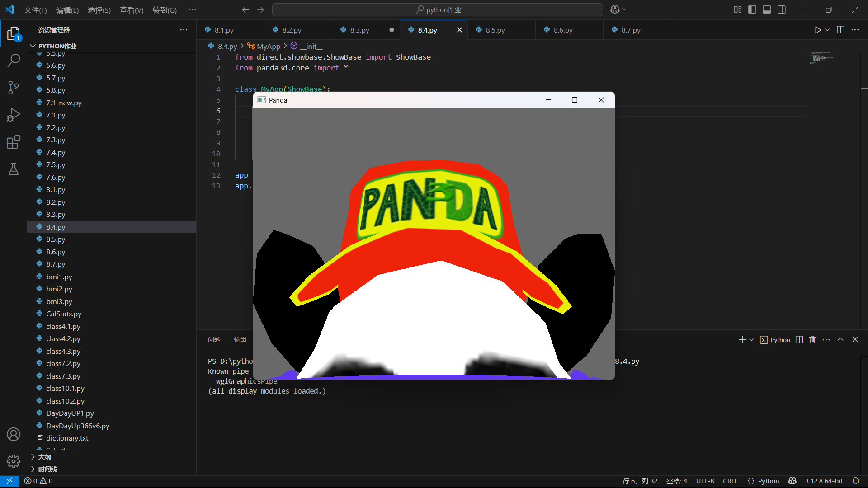Open the Testing flask view
The width and height of the screenshot is (868, 488).
pos(14,169)
